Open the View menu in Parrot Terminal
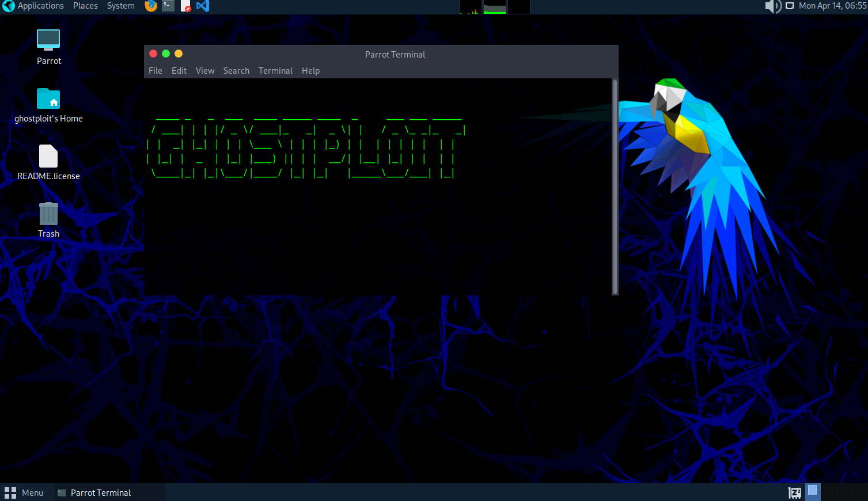 [x=205, y=71]
